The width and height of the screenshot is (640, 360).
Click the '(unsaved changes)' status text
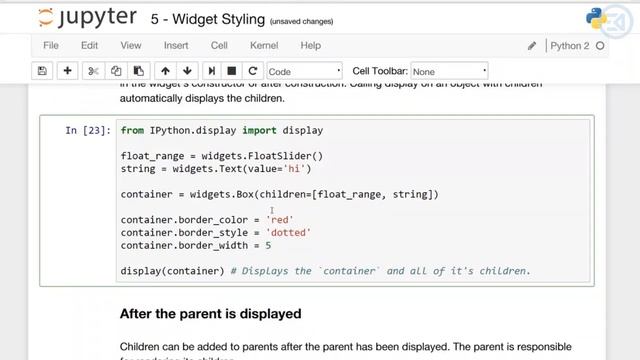click(301, 21)
